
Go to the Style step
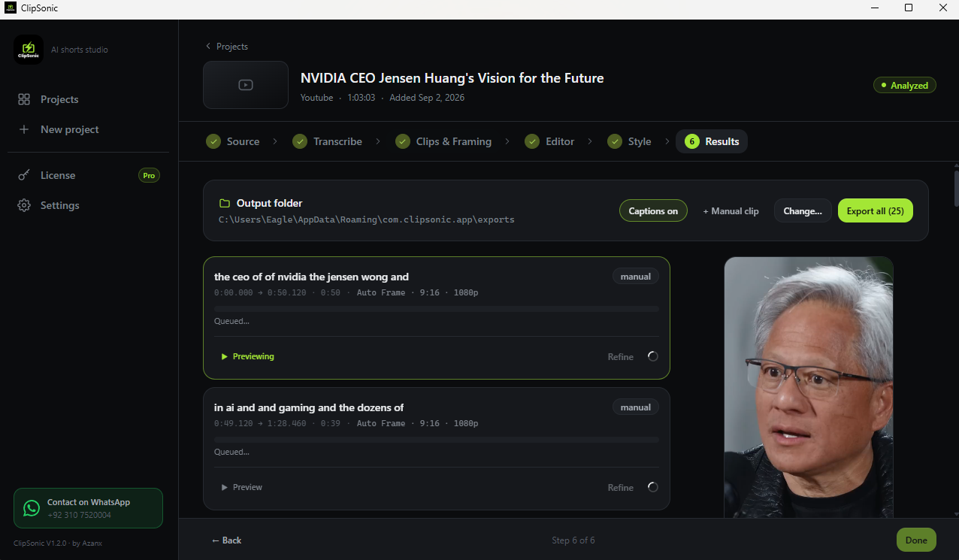(x=629, y=141)
